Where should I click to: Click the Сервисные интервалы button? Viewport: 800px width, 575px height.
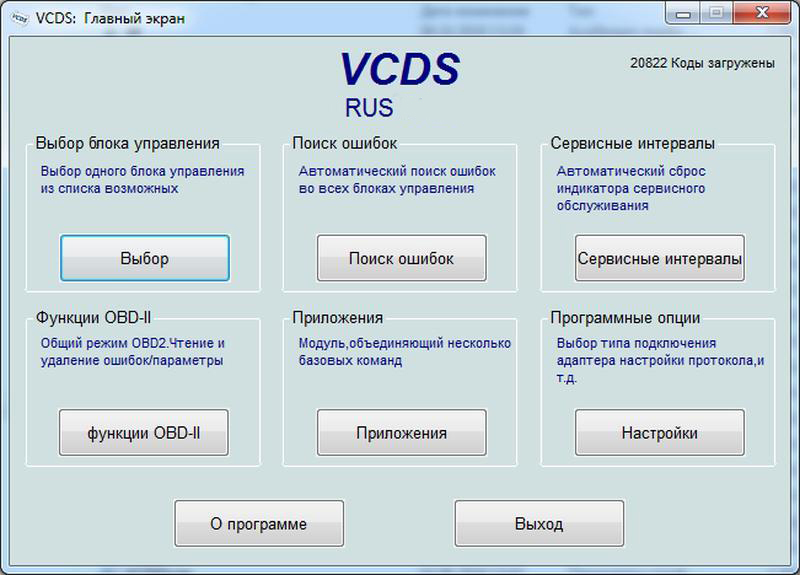[x=660, y=258]
